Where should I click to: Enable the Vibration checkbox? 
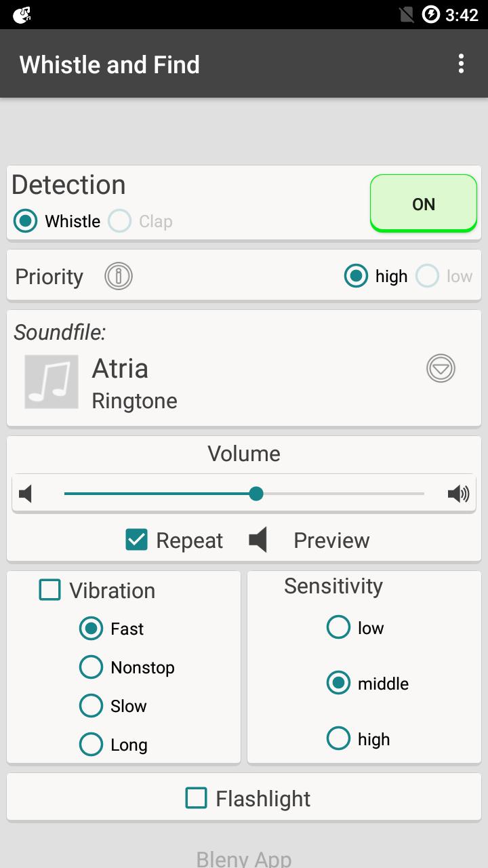(x=50, y=590)
